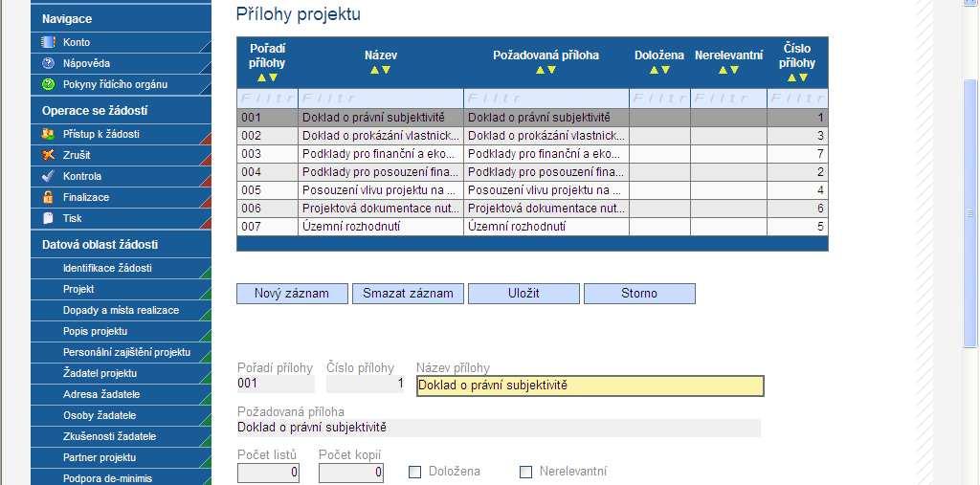This screenshot has height=485, width=980.
Task: Click the page vertical scrollbar thumb
Action: 970,213
